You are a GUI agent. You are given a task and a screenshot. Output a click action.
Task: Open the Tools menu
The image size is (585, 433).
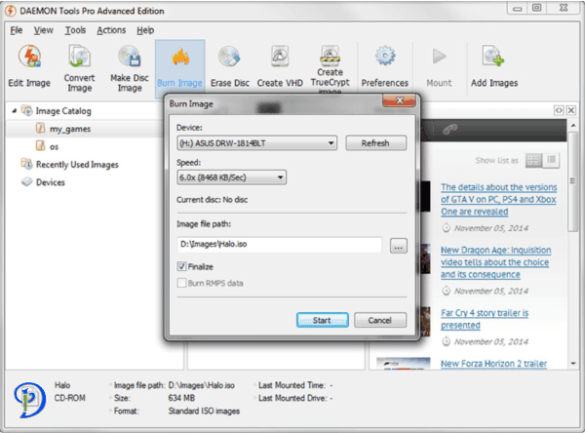(75, 30)
